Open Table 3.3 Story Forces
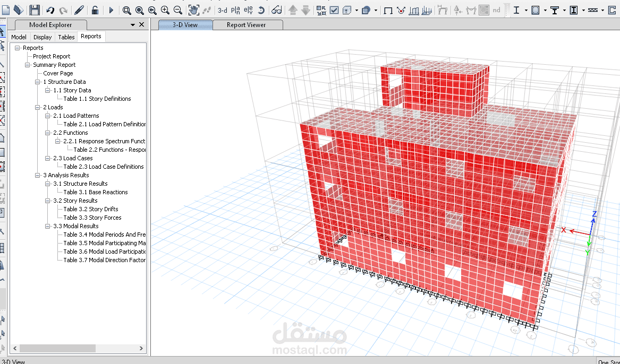The image size is (620, 364). click(92, 218)
